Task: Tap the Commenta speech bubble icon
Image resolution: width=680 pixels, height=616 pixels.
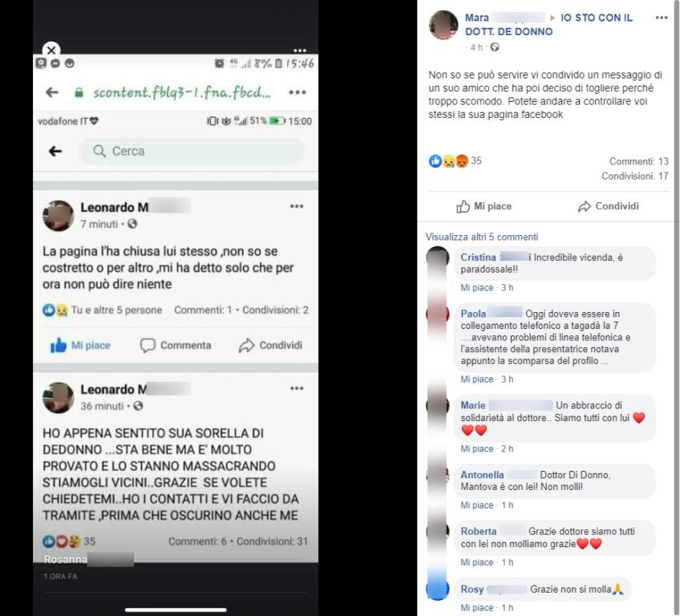Action: click(x=148, y=346)
